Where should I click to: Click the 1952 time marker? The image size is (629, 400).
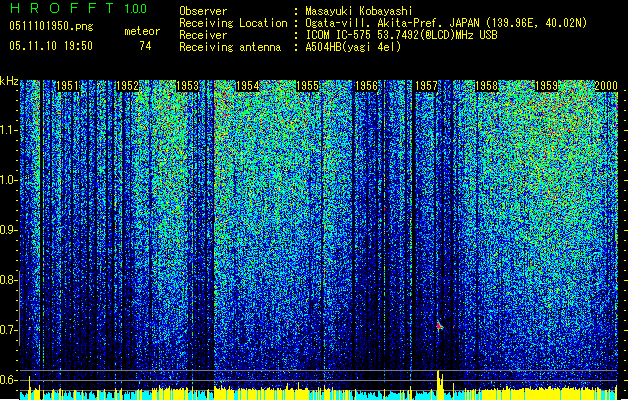point(127,86)
